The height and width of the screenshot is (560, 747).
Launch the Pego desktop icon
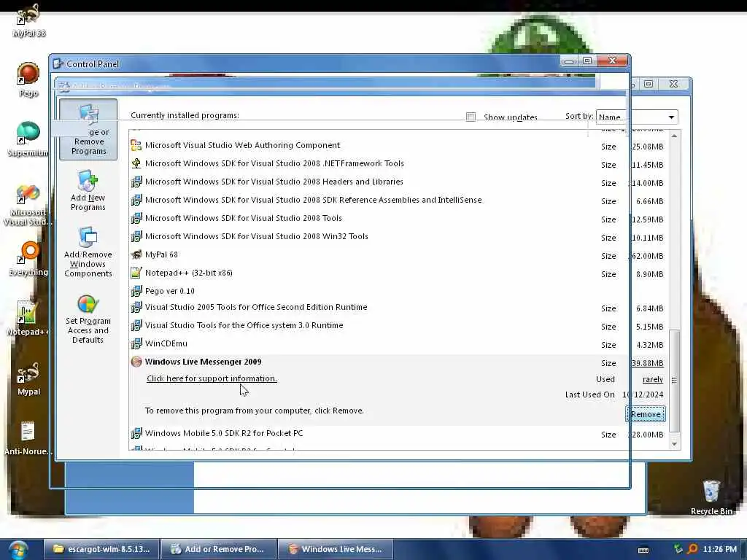click(28, 80)
